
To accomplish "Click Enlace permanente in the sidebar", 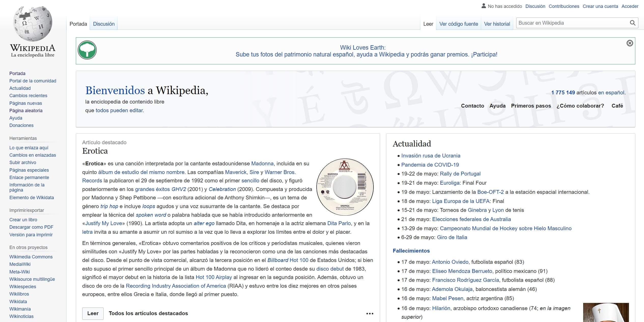I will (29, 178).
